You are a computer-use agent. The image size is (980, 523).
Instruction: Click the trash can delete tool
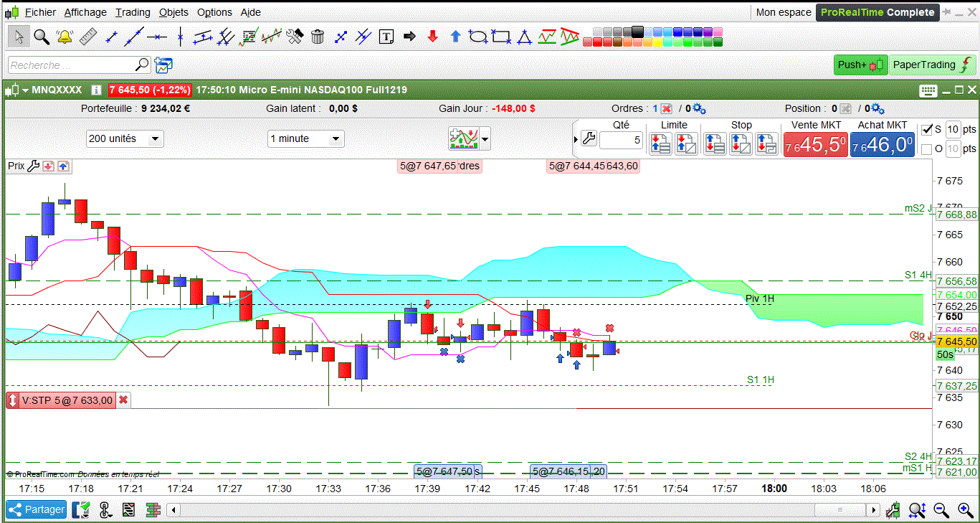click(x=318, y=37)
